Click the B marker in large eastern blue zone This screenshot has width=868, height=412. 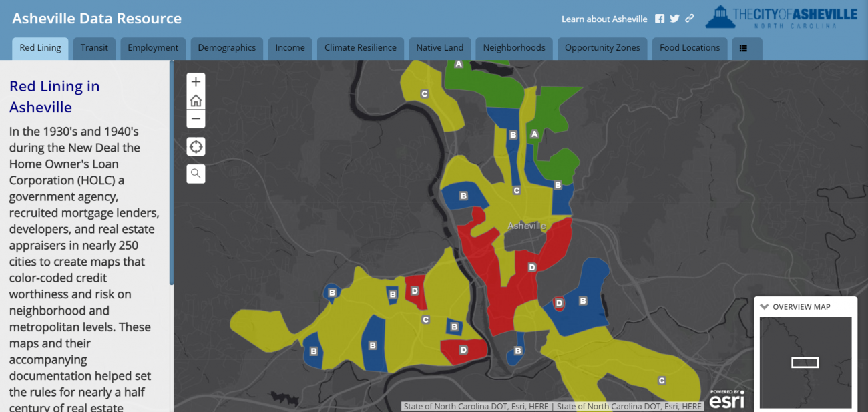583,301
